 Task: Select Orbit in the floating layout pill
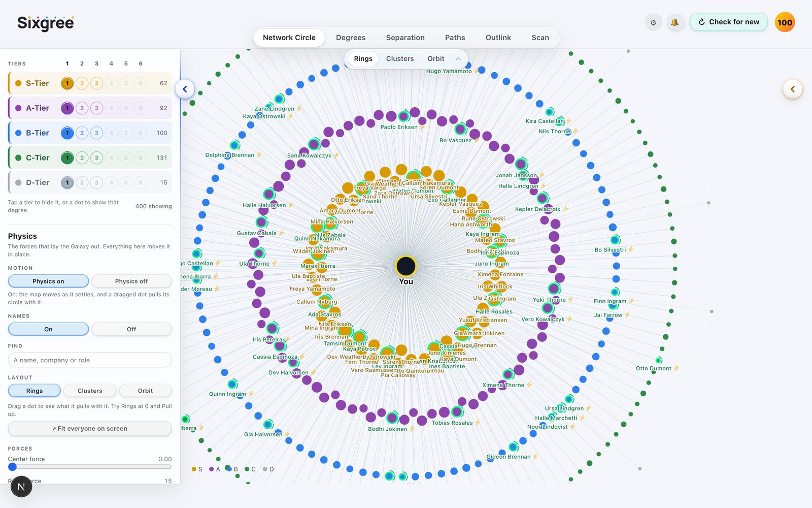436,59
